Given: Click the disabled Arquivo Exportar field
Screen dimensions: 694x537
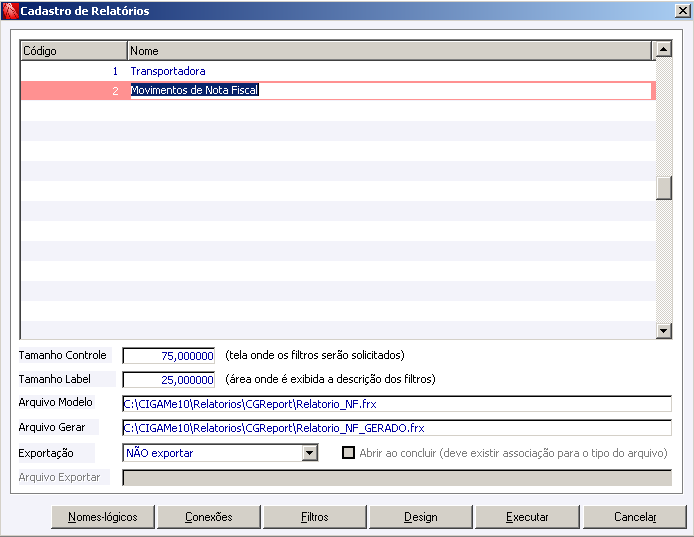Looking at the screenshot, I should 397,478.
